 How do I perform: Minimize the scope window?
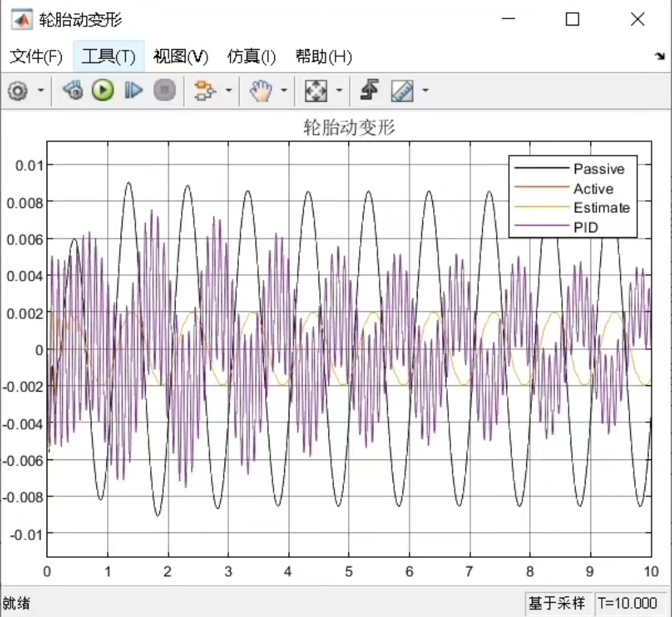(x=508, y=19)
